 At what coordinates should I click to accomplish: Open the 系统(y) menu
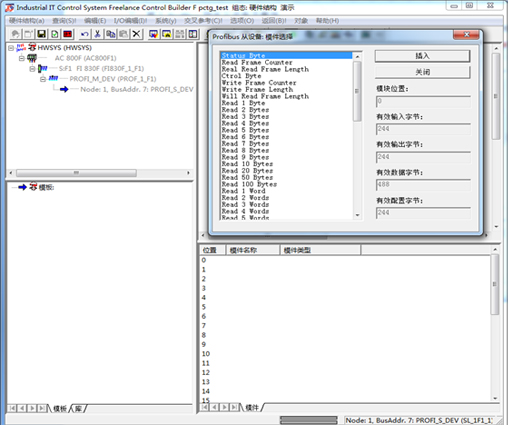click(x=166, y=21)
